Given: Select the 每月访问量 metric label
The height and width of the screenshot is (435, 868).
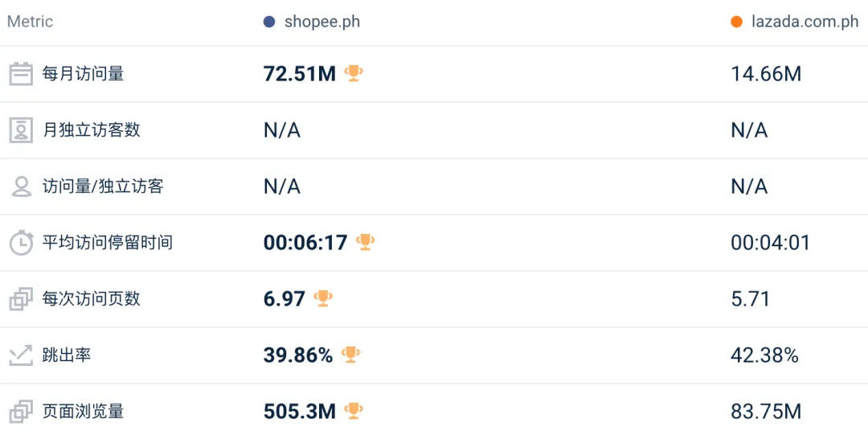Looking at the screenshot, I should tap(83, 74).
